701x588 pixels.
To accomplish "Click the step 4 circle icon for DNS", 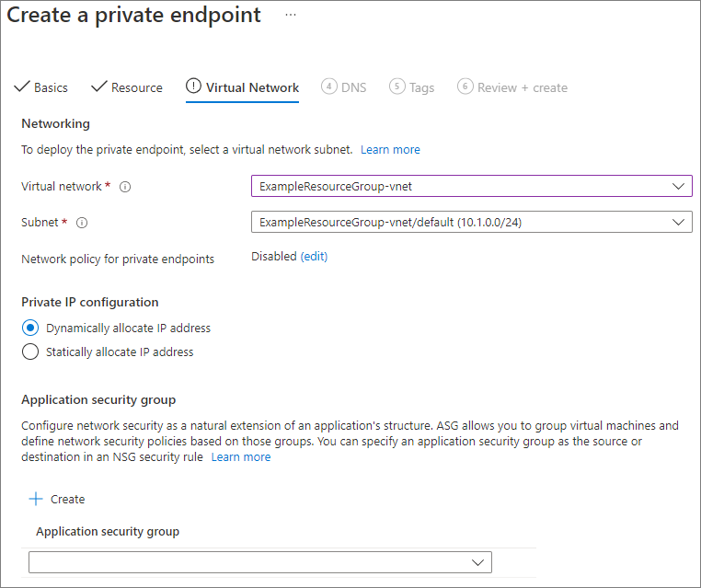I will [328, 86].
